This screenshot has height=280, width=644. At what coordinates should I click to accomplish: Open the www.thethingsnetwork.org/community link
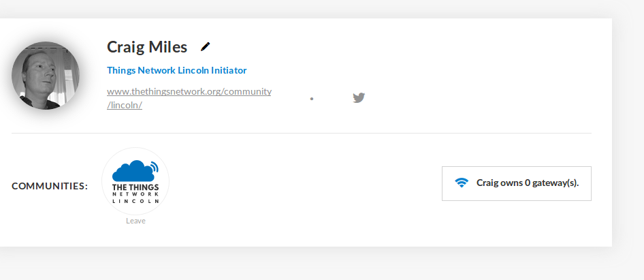(x=189, y=91)
